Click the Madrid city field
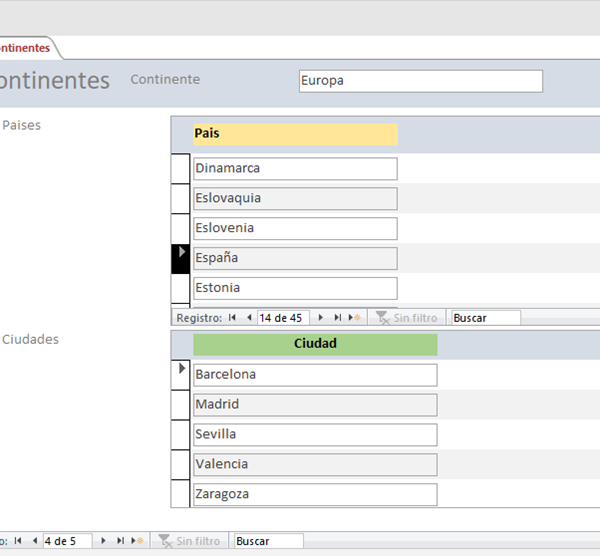Image resolution: width=600 pixels, height=556 pixels. point(315,405)
